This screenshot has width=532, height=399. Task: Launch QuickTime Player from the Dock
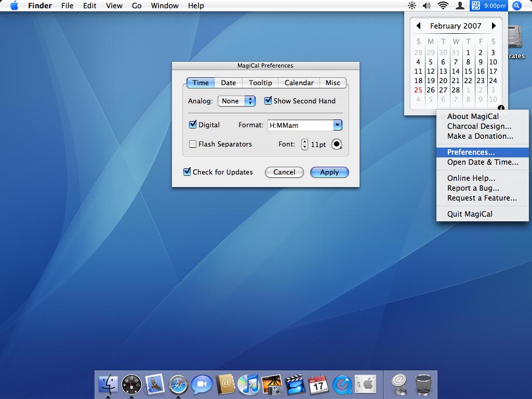(x=342, y=385)
